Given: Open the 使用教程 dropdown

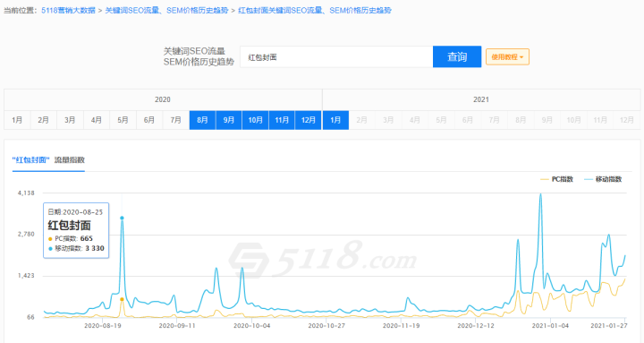Looking at the screenshot, I should tap(507, 56).
